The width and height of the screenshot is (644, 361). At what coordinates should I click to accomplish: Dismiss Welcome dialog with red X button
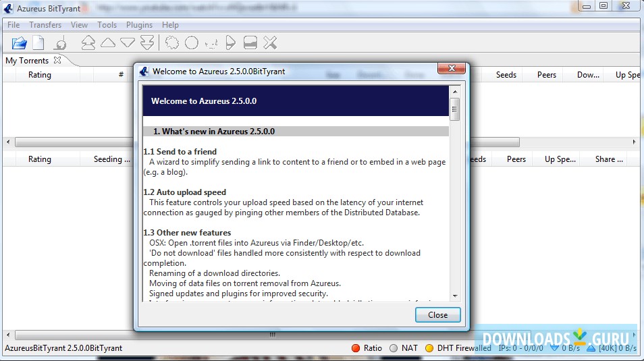[452, 68]
